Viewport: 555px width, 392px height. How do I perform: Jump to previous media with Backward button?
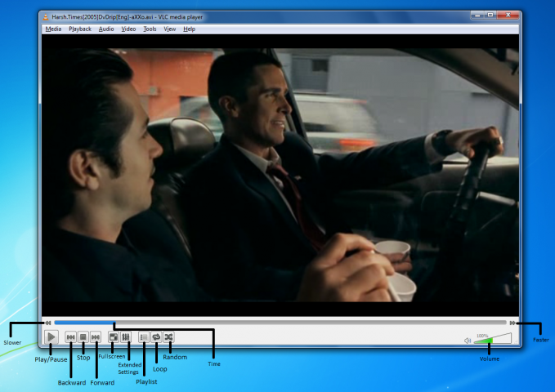[71, 337]
